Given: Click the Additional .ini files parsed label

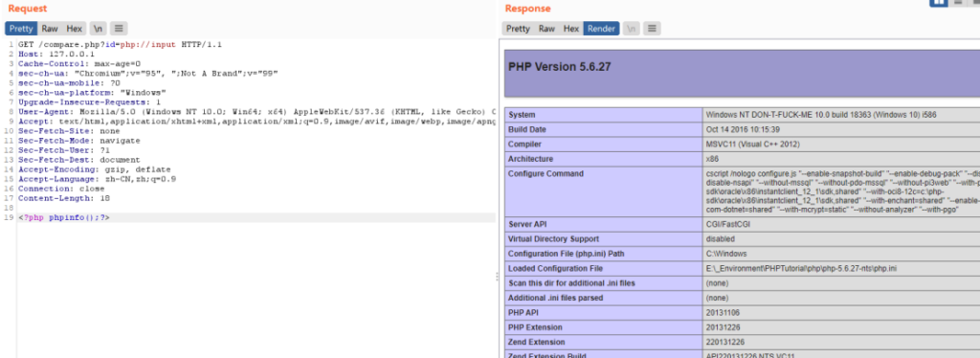Looking at the screenshot, I should tap(604, 298).
